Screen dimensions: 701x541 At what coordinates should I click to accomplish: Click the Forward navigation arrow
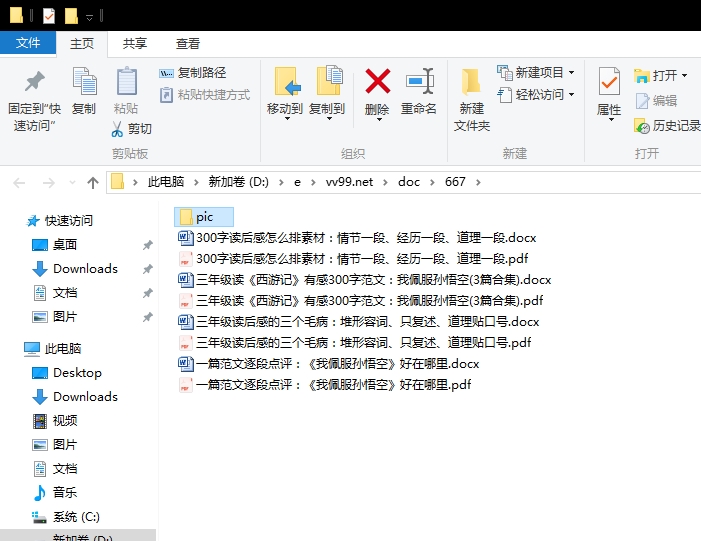tap(48, 182)
